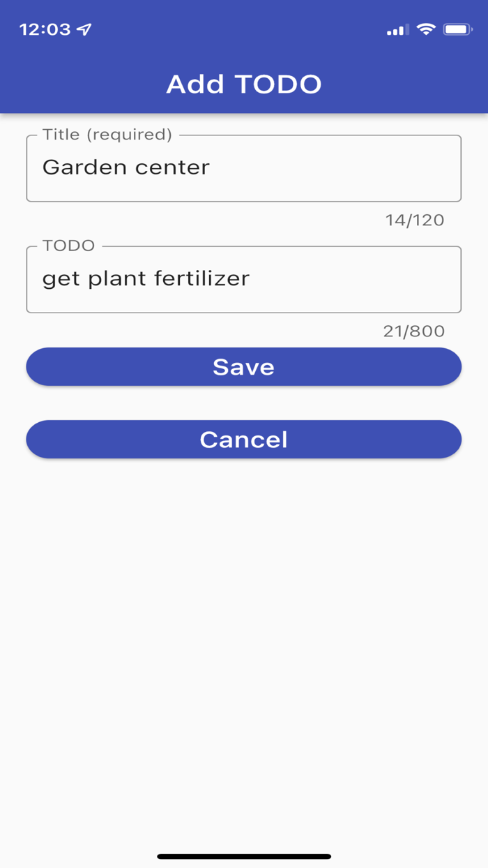The height and width of the screenshot is (868, 488).
Task: Select the Title required input field
Action: [243, 167]
